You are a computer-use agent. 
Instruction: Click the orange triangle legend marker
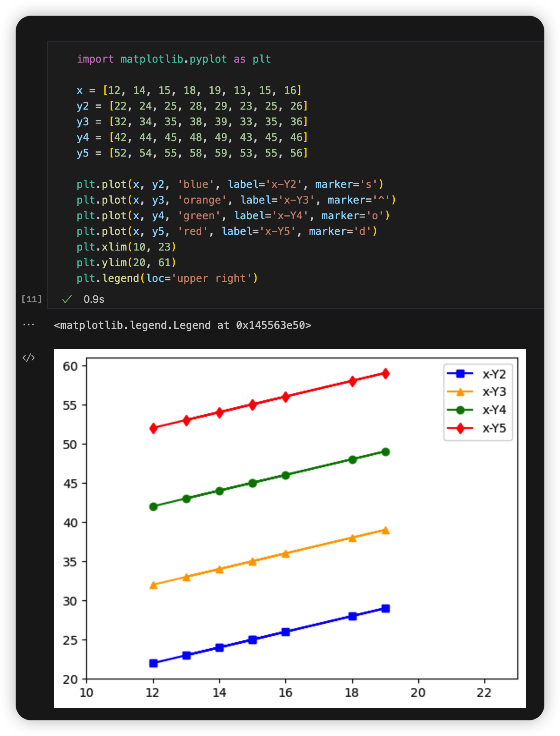tap(460, 391)
